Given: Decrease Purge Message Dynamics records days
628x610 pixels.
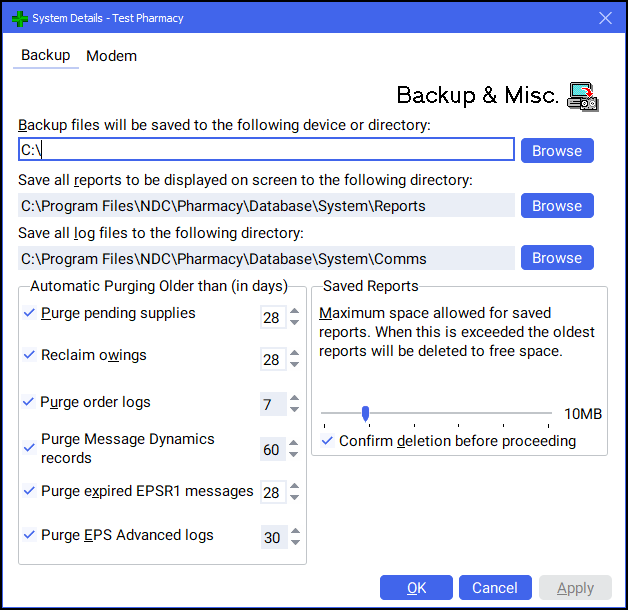Looking at the screenshot, I should [294, 456].
